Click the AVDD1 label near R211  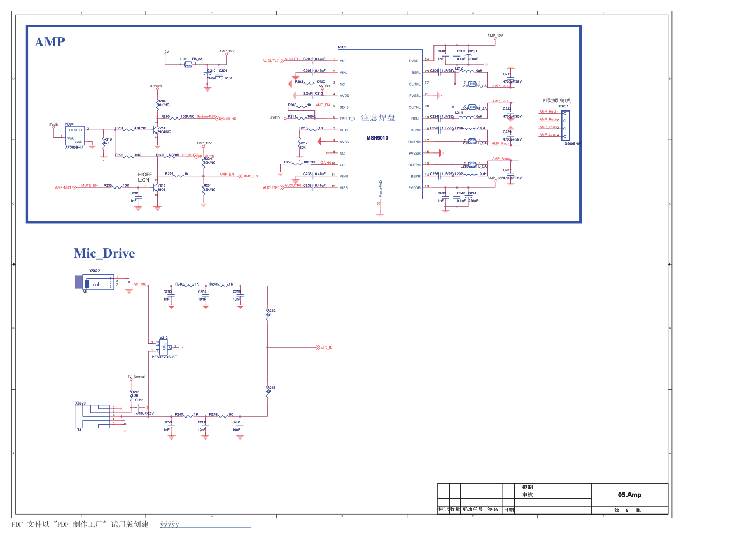276,118
